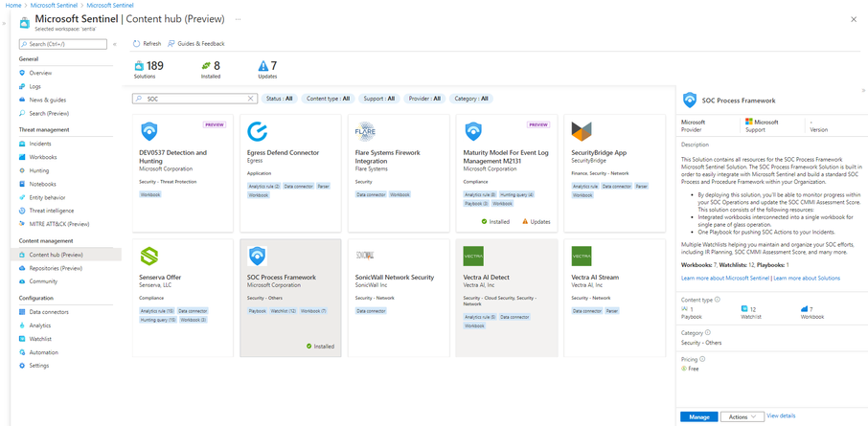Image resolution: width=868 pixels, height=426 pixels.
Task: Open the View details link
Action: [781, 415]
